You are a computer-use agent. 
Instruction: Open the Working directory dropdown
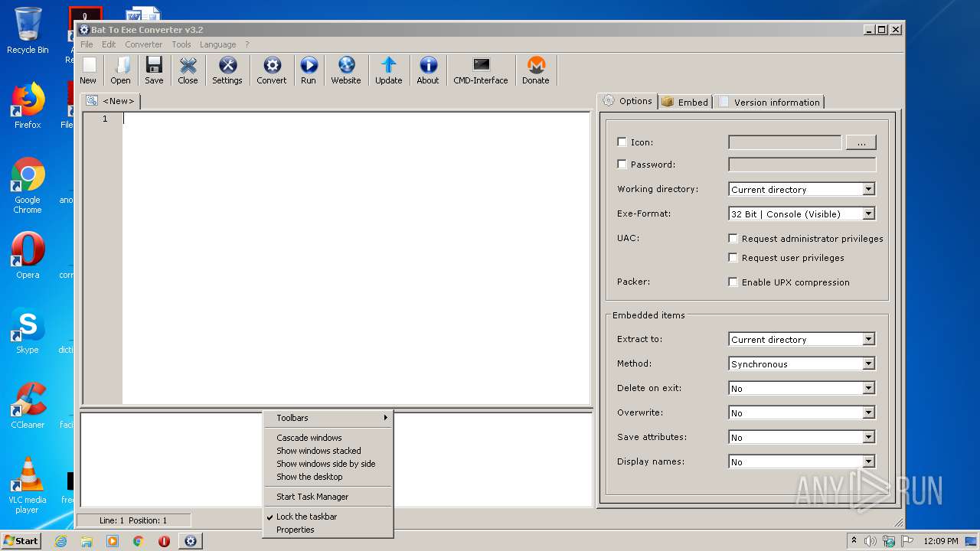coord(802,189)
